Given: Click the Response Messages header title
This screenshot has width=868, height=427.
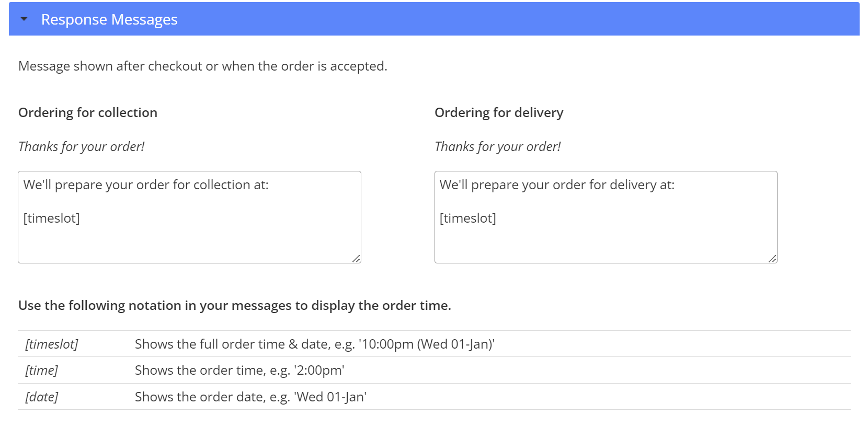Looking at the screenshot, I should (x=109, y=19).
